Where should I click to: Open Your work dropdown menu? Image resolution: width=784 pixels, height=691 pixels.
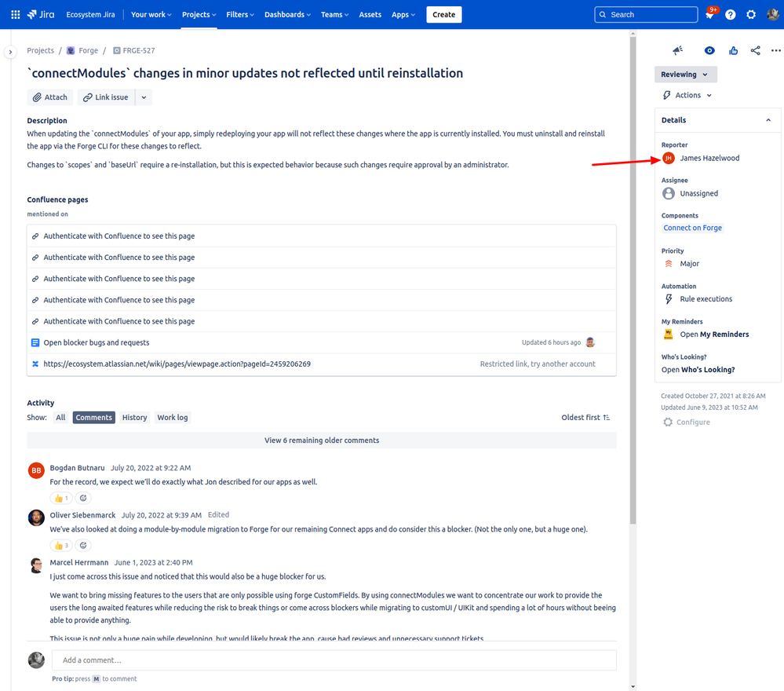[151, 14]
